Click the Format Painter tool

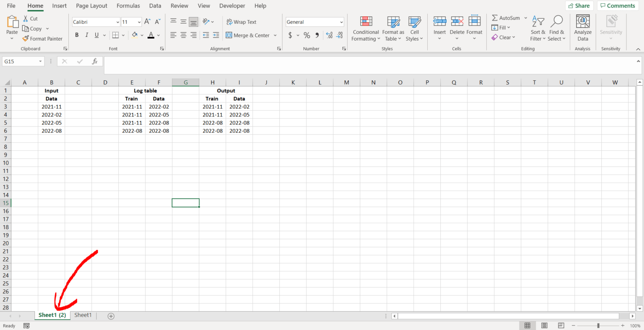[43, 39]
